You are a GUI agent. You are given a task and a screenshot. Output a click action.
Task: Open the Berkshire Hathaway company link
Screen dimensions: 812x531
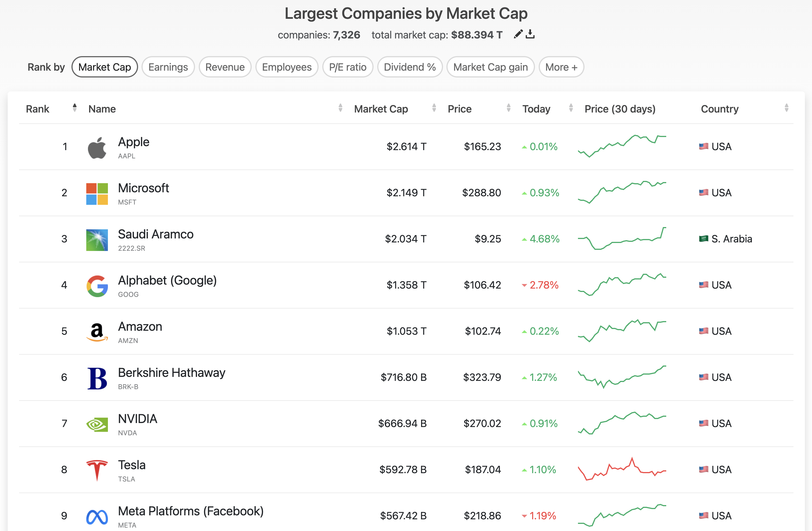[x=171, y=373]
